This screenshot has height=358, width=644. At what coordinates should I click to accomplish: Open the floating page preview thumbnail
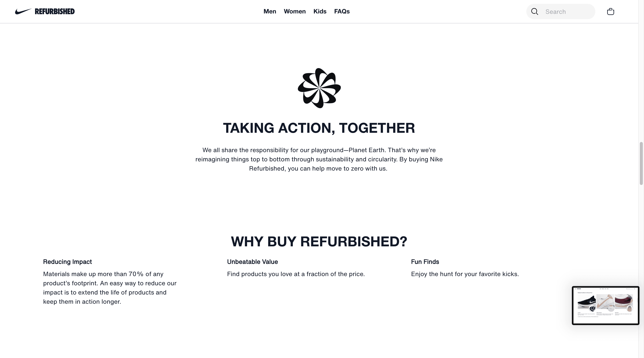coord(605,305)
